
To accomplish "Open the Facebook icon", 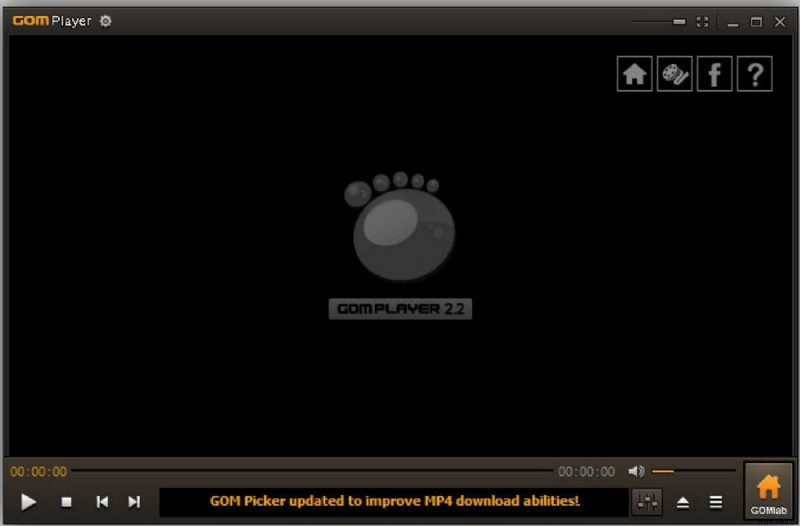I will click(x=714, y=74).
